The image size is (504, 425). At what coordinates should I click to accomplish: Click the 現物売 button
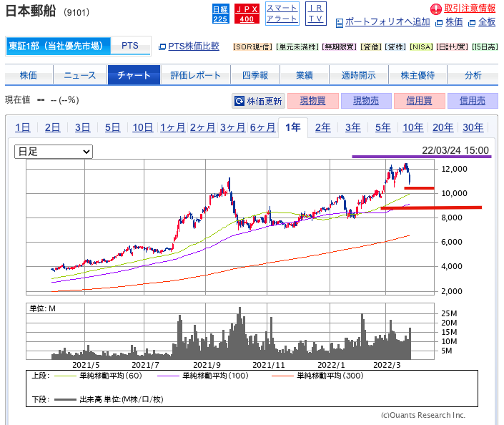pyautogui.click(x=366, y=101)
